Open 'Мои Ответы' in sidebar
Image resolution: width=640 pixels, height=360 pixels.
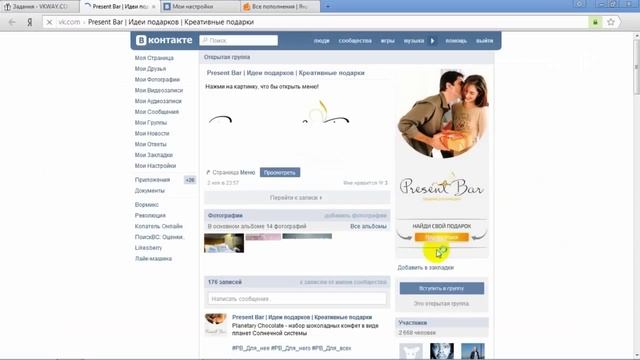[x=151, y=144]
